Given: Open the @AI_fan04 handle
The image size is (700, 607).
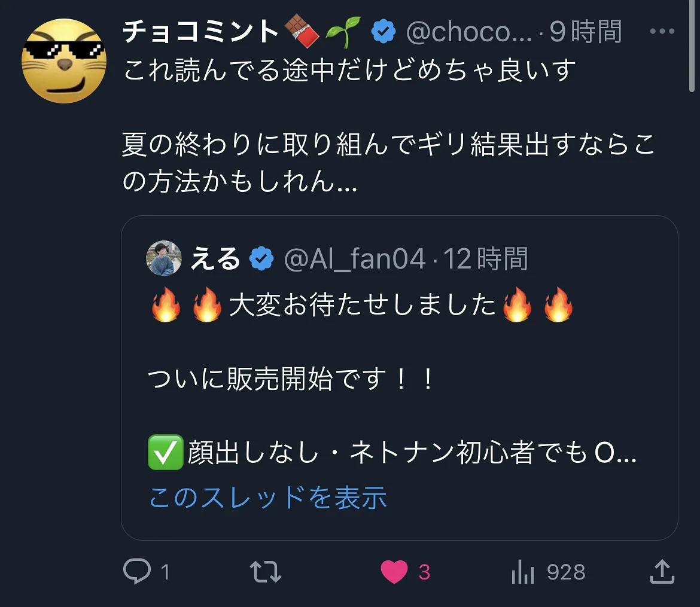Looking at the screenshot, I should pyautogui.click(x=355, y=258).
